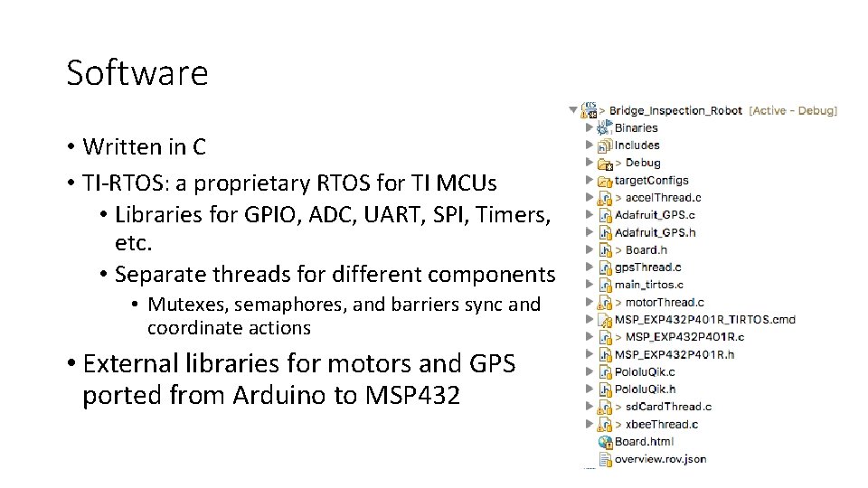Click the Board.h header file icon
The height and width of the screenshot is (488, 868).
(x=605, y=250)
